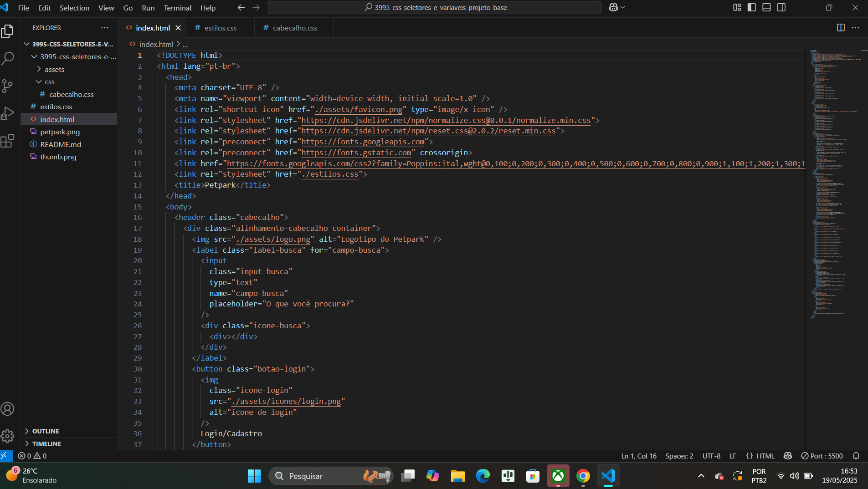
Task: Click the split editor right icon
Action: [841, 28]
